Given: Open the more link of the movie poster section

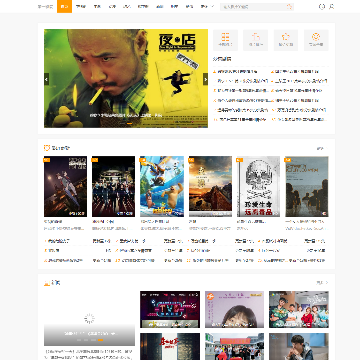Looking at the screenshot, I should [x=322, y=148].
